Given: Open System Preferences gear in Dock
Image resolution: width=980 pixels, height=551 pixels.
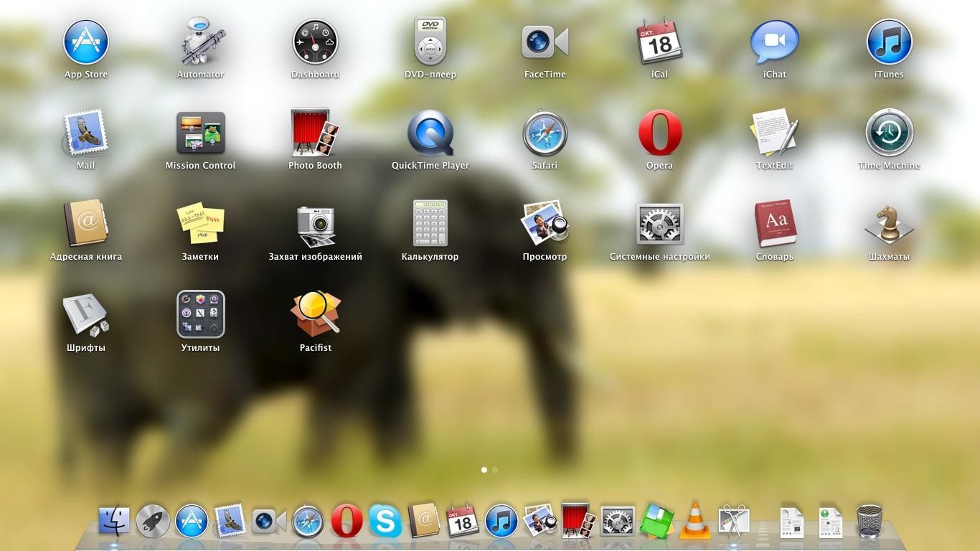Looking at the screenshot, I should (x=618, y=521).
